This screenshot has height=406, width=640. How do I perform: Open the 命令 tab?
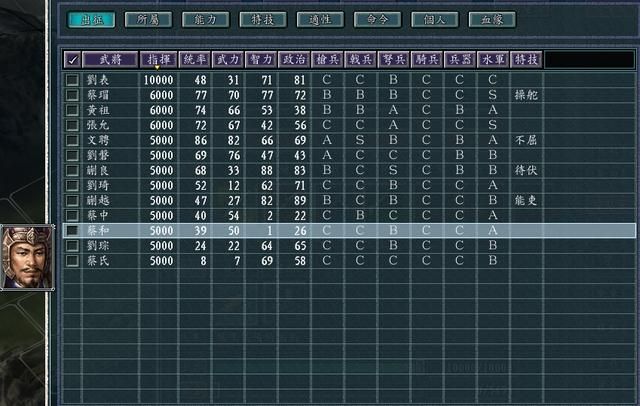pyautogui.click(x=376, y=19)
